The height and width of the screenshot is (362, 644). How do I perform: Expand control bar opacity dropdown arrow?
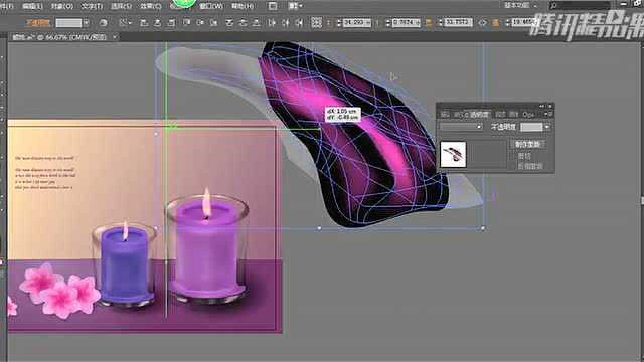[86, 23]
